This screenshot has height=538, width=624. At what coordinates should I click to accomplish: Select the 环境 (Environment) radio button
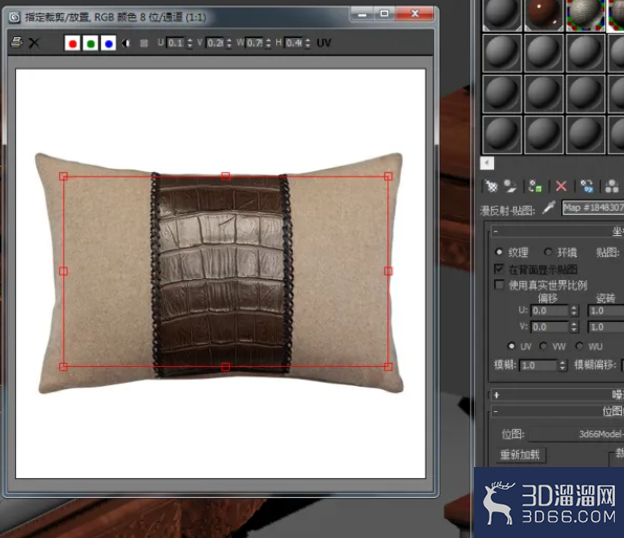[x=548, y=252]
